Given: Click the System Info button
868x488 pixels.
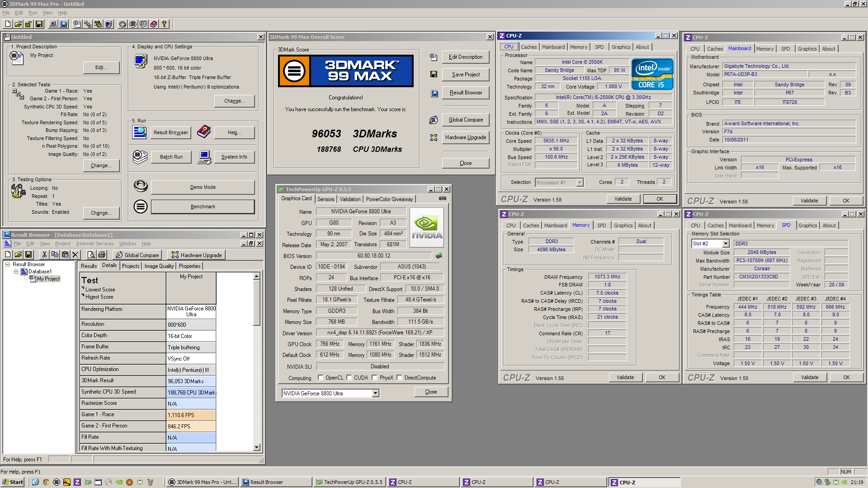Looking at the screenshot, I should point(234,157).
